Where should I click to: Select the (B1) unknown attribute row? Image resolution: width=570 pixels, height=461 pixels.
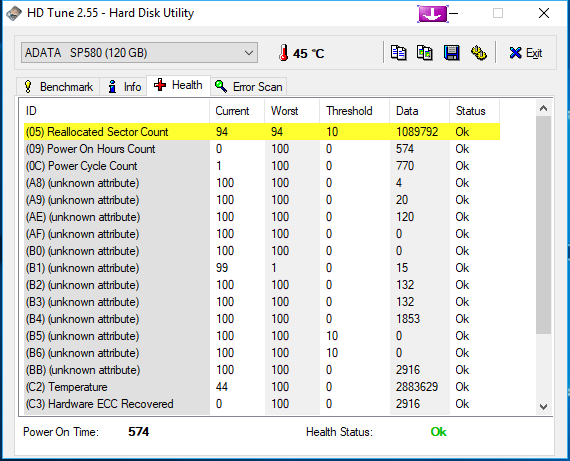(x=262, y=268)
